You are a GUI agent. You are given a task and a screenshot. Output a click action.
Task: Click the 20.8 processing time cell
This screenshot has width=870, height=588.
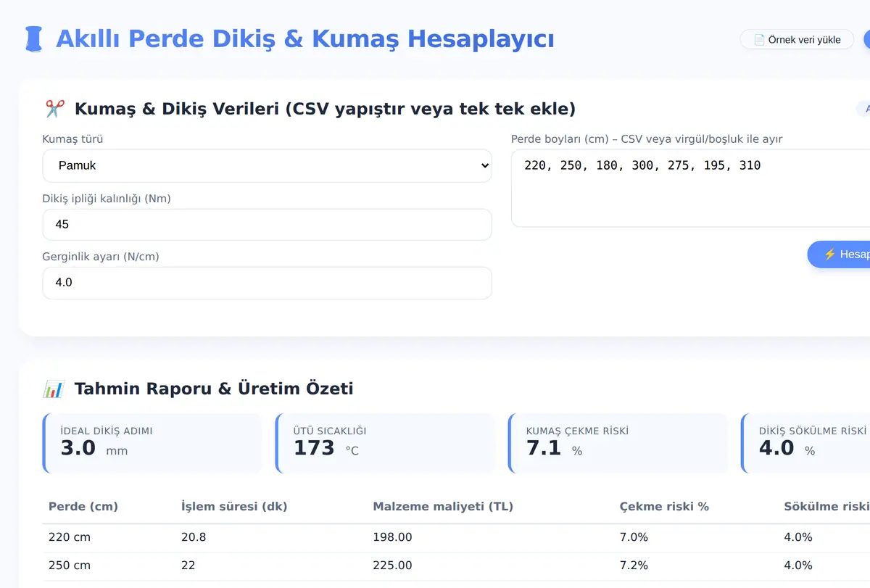[x=193, y=537]
